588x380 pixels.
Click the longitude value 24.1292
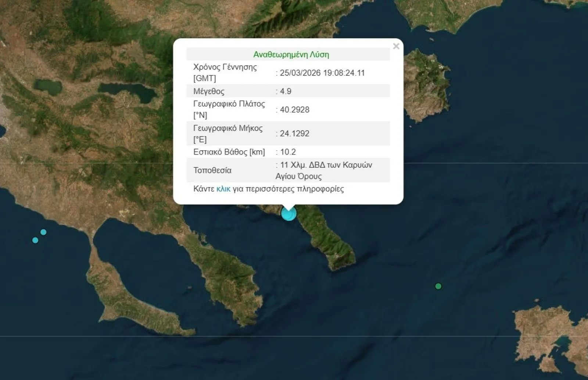[294, 134]
